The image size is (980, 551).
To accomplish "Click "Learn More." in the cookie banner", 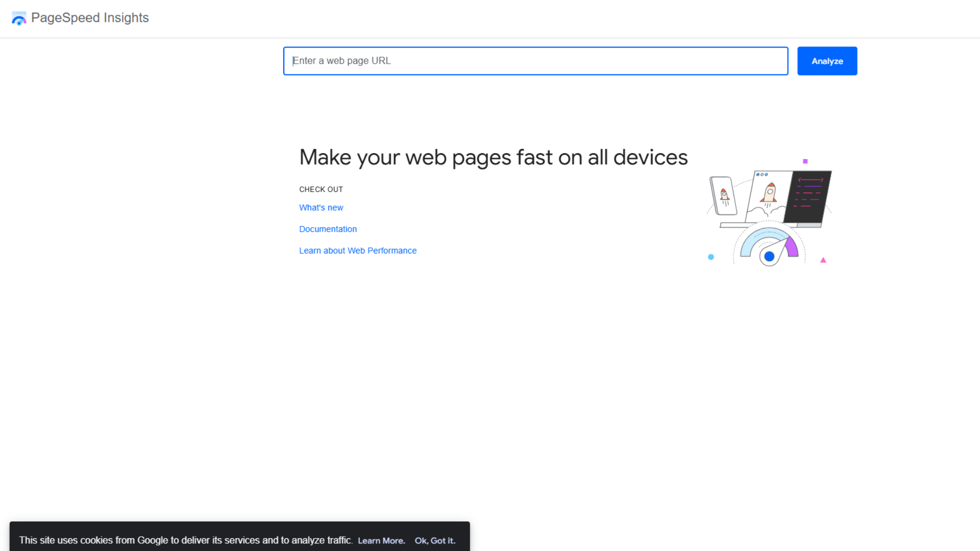I will (x=381, y=540).
